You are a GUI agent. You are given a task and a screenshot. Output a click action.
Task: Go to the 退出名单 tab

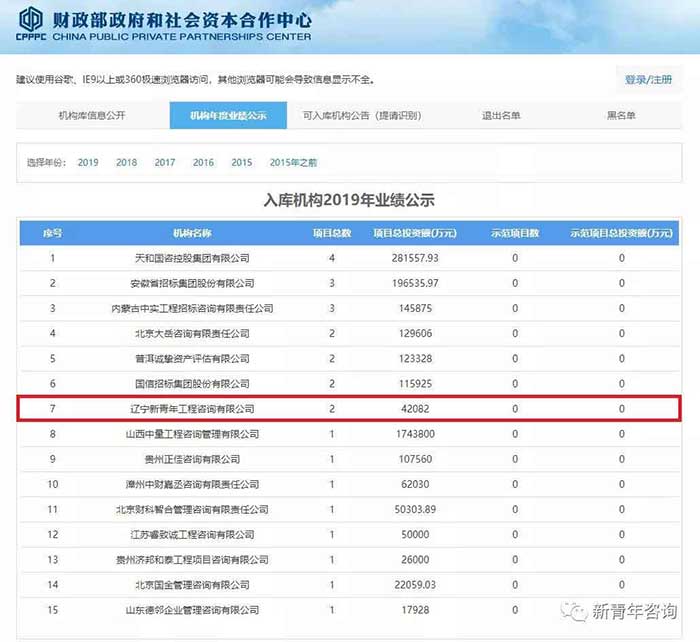[x=501, y=116]
